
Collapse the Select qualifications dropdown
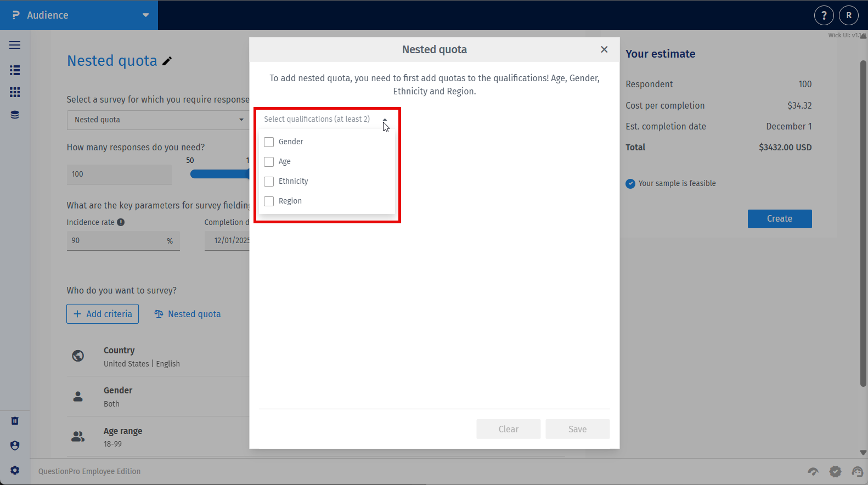(x=385, y=120)
